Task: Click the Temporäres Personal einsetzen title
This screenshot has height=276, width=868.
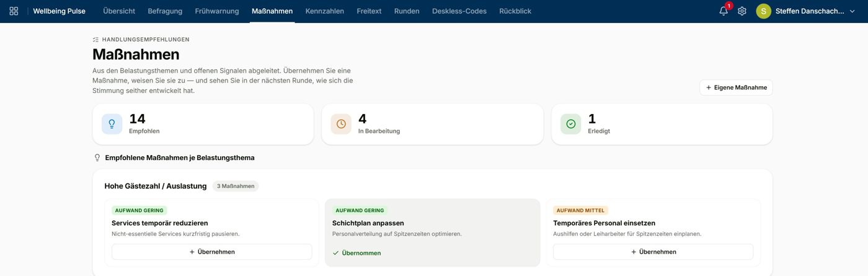Action: pyautogui.click(x=604, y=223)
